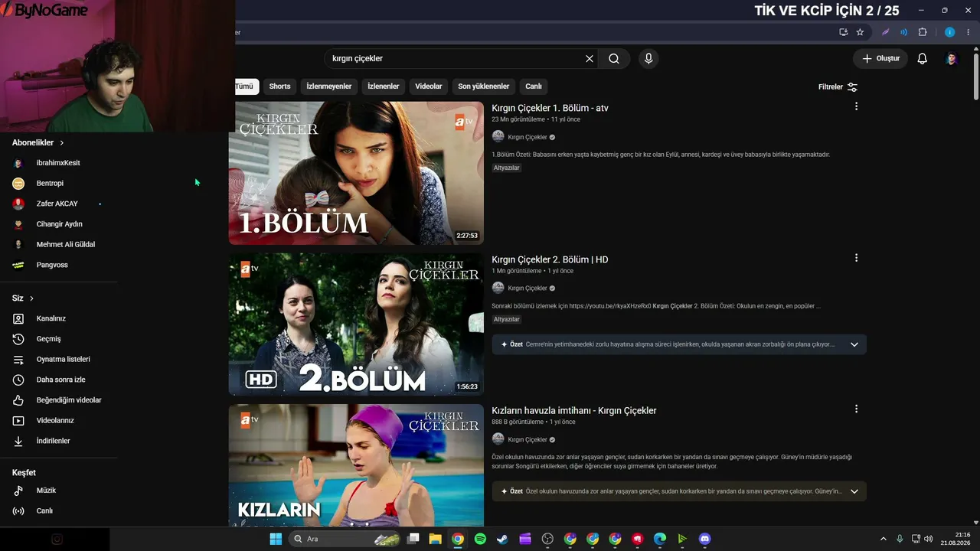Play the Kızların havuzla imtihanı thumbnail
This screenshot has width=980, height=551.
click(356, 465)
